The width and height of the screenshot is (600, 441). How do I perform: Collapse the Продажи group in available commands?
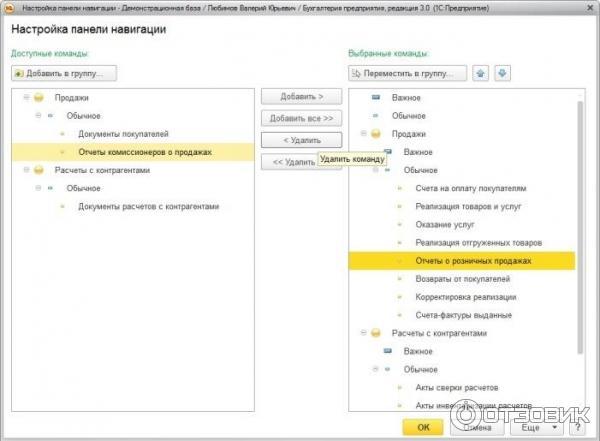click(22, 98)
